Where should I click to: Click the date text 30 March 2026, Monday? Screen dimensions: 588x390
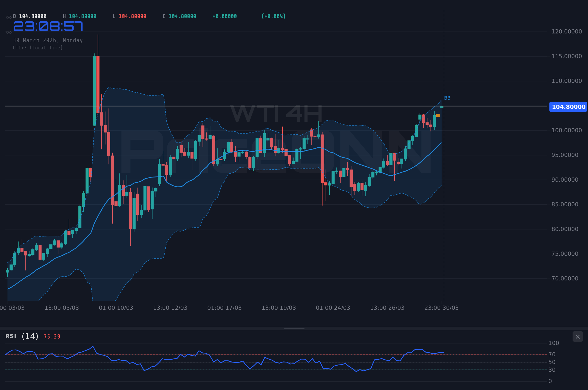pyautogui.click(x=48, y=40)
